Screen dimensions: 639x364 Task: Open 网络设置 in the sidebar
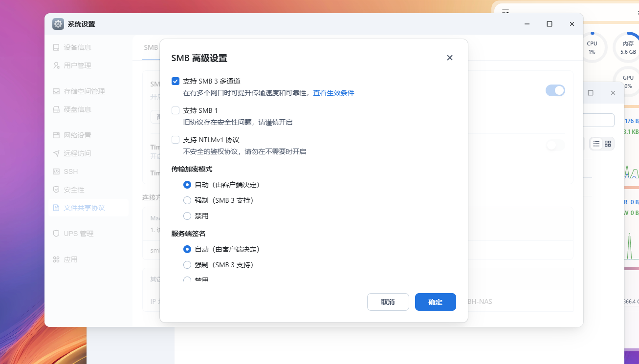[88, 135]
